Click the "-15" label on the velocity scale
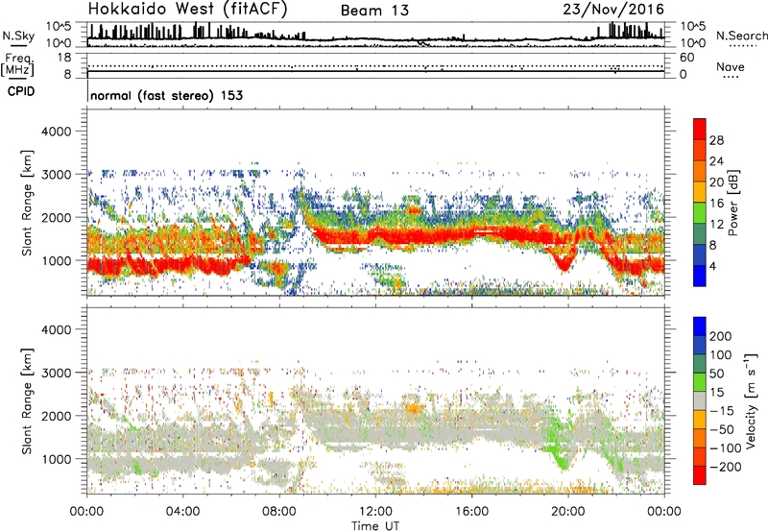 [722, 410]
